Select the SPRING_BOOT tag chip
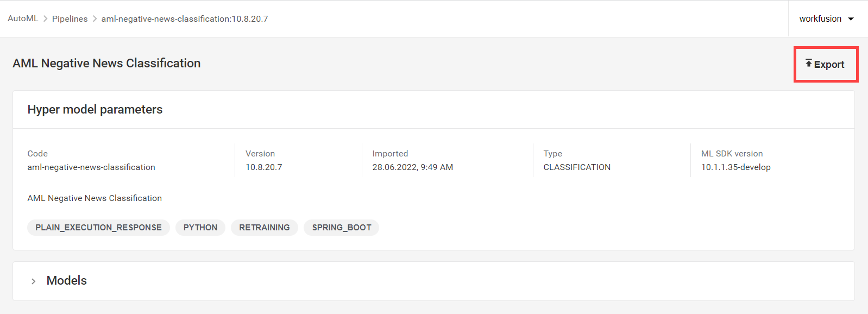Screen dimensions: 868x314 [x=342, y=227]
